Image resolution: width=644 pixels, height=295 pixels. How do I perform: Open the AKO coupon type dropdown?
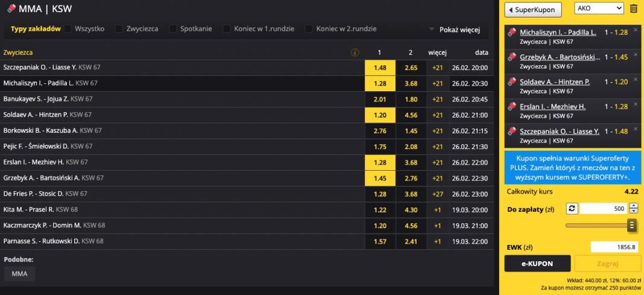click(599, 8)
